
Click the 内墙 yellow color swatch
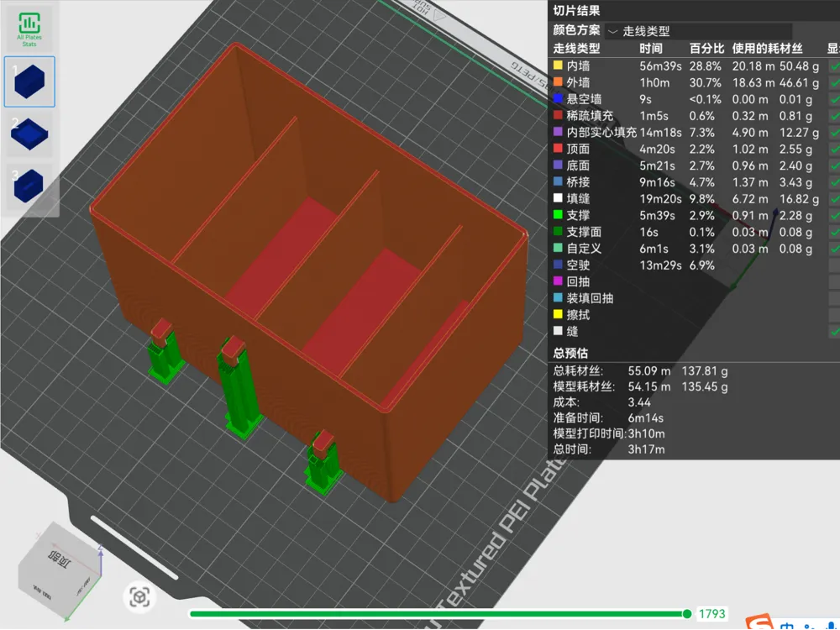point(558,66)
